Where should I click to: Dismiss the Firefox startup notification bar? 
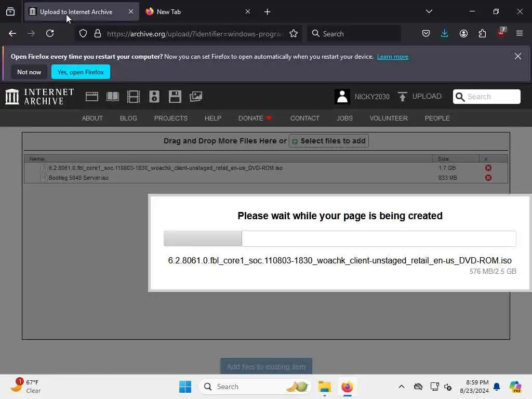[518, 56]
